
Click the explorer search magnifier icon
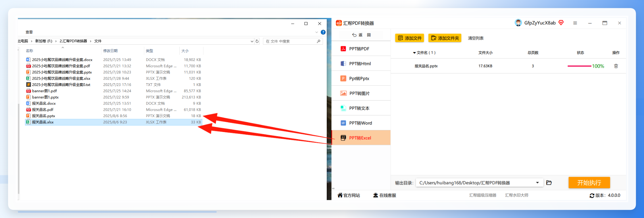(319, 41)
